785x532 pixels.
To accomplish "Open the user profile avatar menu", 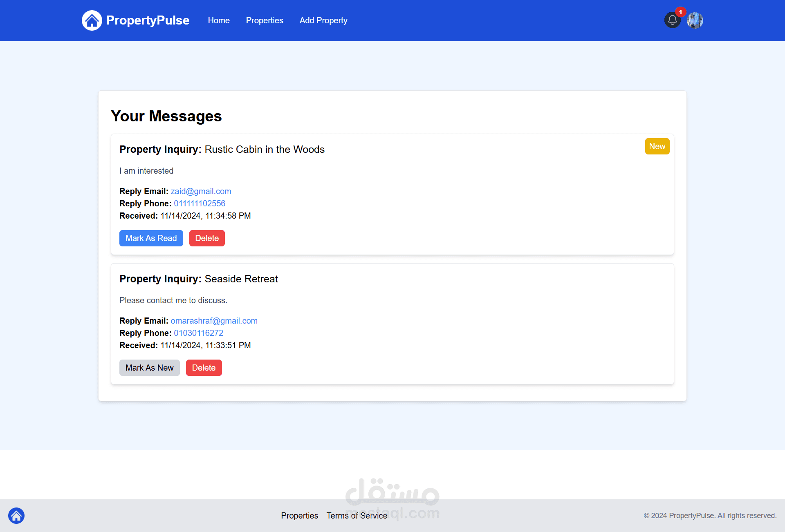I will click(x=695, y=20).
